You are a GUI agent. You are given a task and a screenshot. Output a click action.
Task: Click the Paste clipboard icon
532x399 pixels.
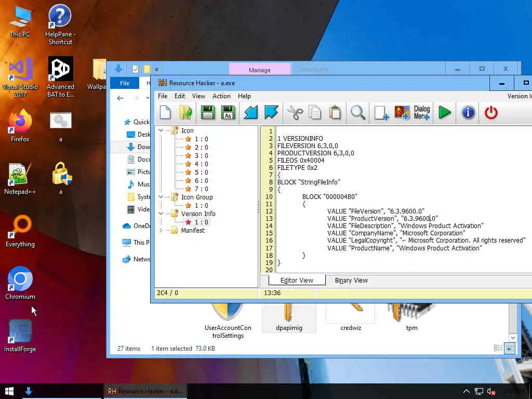[335, 113]
